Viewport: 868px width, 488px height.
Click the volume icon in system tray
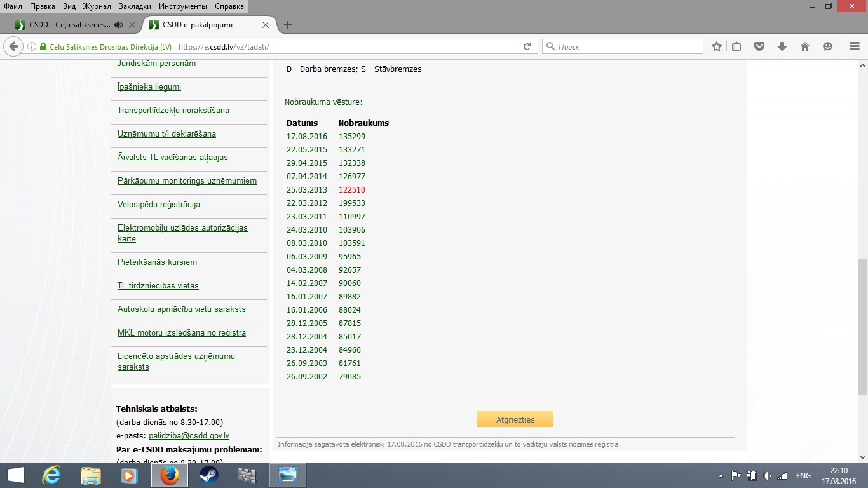click(x=767, y=475)
